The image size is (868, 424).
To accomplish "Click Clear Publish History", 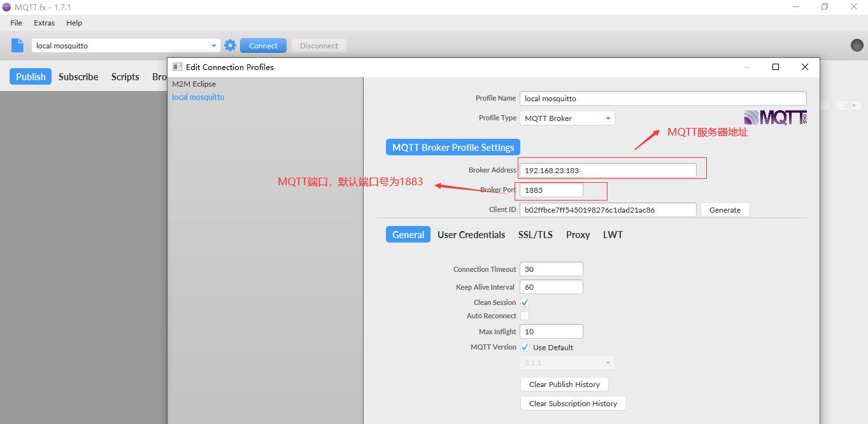I will coord(564,385).
